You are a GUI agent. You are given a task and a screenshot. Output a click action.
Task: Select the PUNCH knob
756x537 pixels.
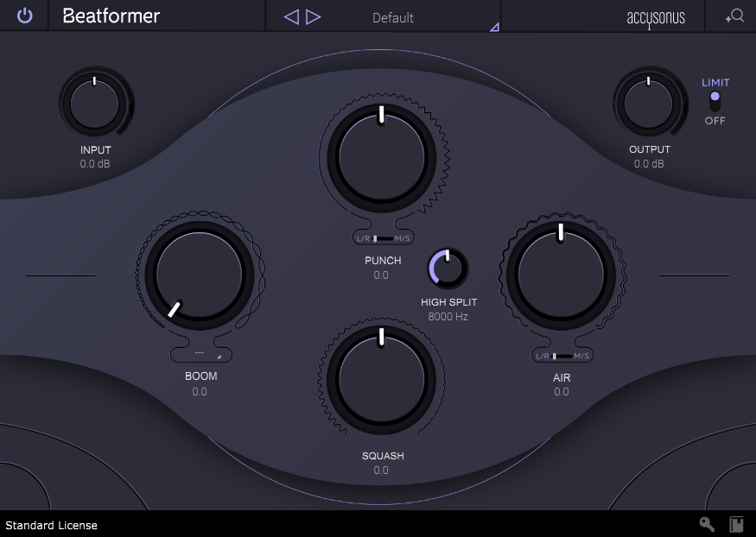381,157
